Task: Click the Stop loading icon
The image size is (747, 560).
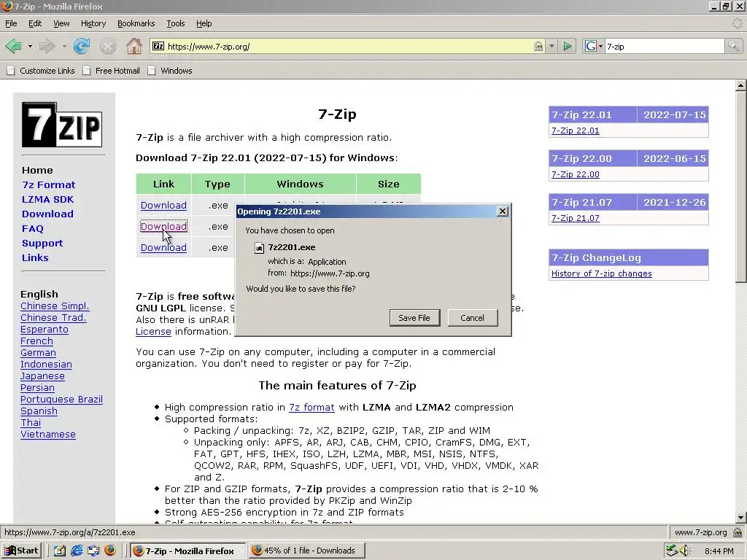Action: pyautogui.click(x=108, y=46)
